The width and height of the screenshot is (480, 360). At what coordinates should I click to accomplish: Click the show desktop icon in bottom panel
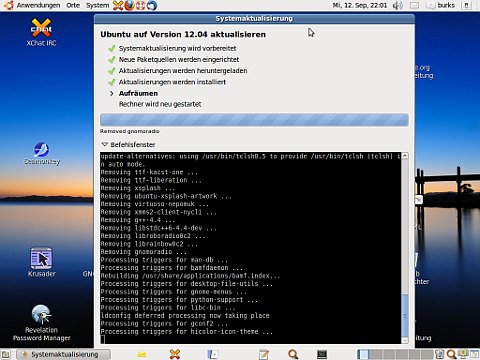tap(5, 354)
